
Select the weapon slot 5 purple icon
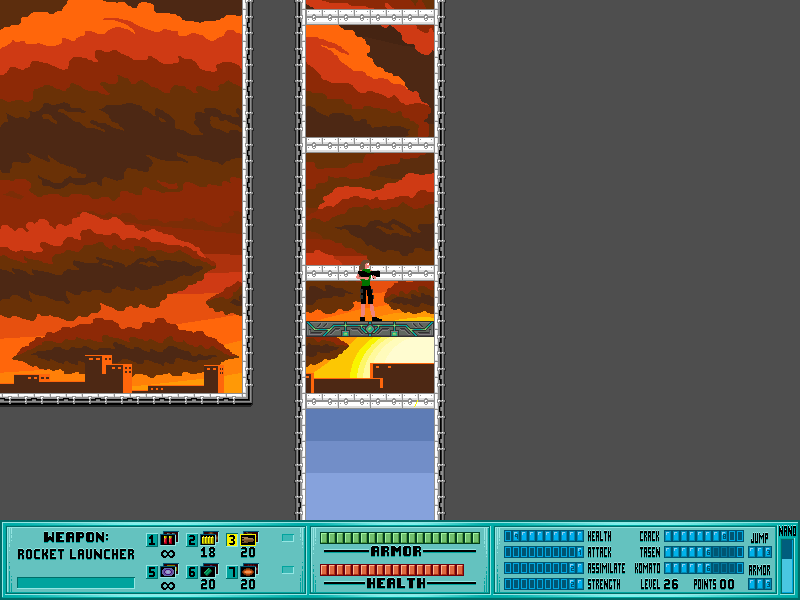[168, 571]
